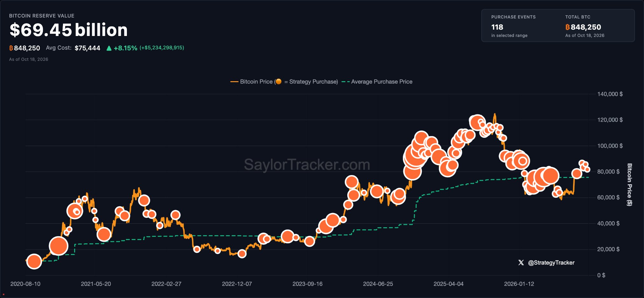This screenshot has width=644, height=298.
Task: Click the PURCHASE EVENTS heading
Action: pos(514,17)
